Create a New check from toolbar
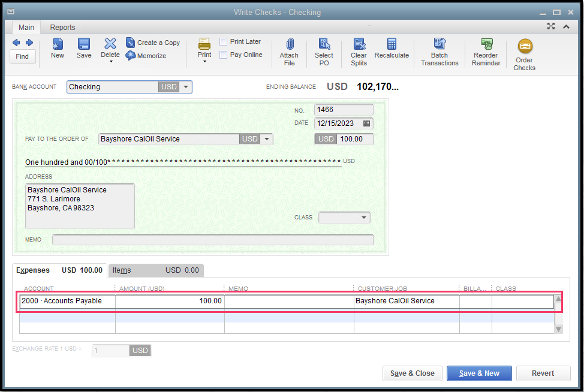This screenshot has width=584, height=392. tap(58, 48)
